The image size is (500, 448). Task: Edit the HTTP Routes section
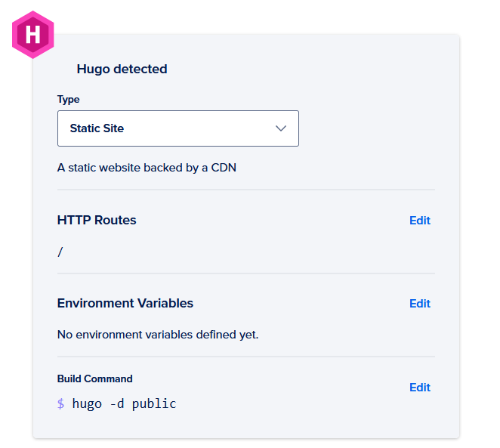[x=420, y=221]
